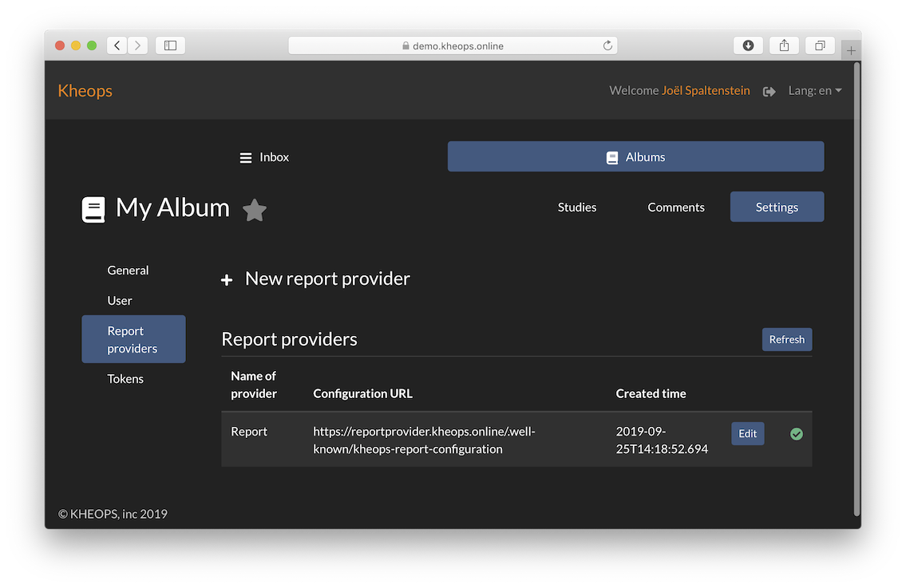Open the Comments tab
The image size is (906, 588).
click(x=676, y=207)
